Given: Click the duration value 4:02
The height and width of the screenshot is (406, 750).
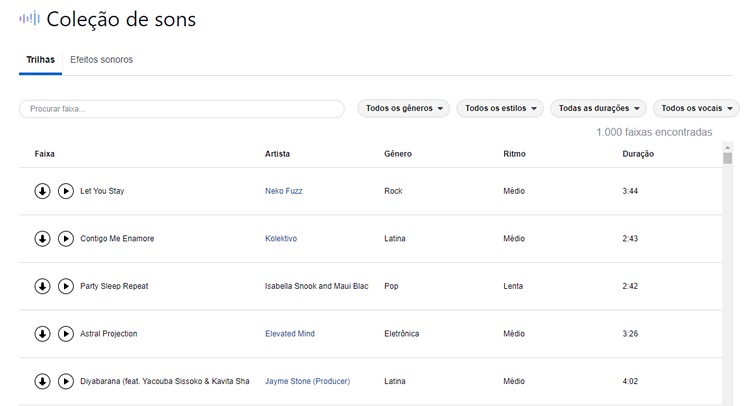Looking at the screenshot, I should tap(630, 381).
